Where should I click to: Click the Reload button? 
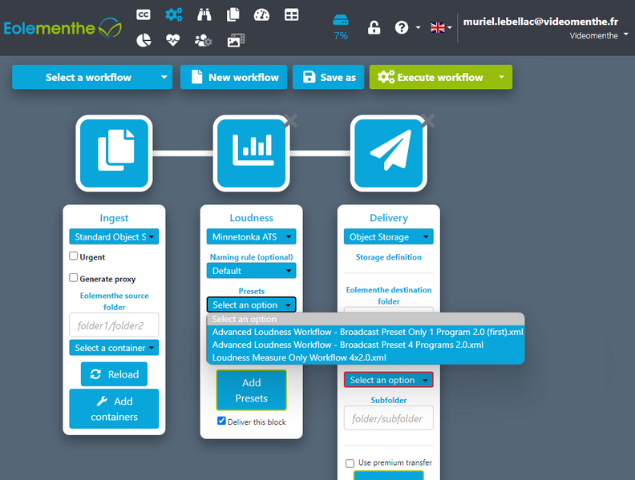pyautogui.click(x=114, y=374)
